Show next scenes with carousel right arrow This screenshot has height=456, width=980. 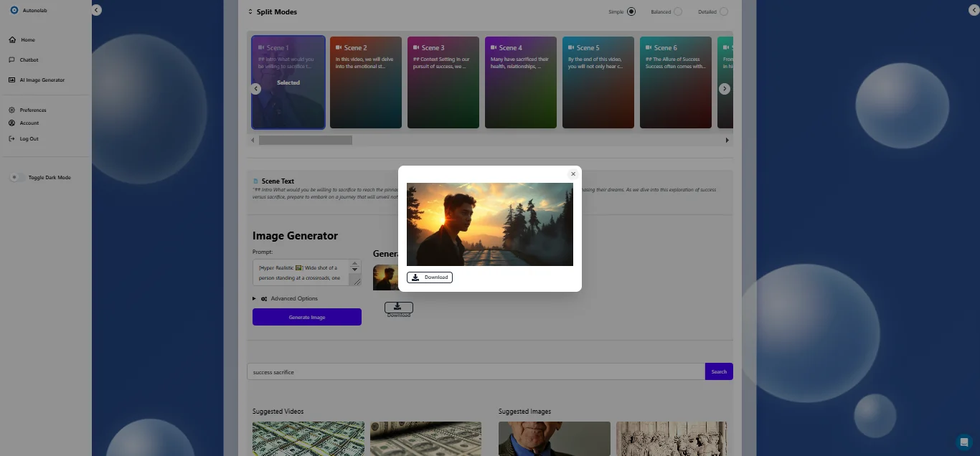725,89
